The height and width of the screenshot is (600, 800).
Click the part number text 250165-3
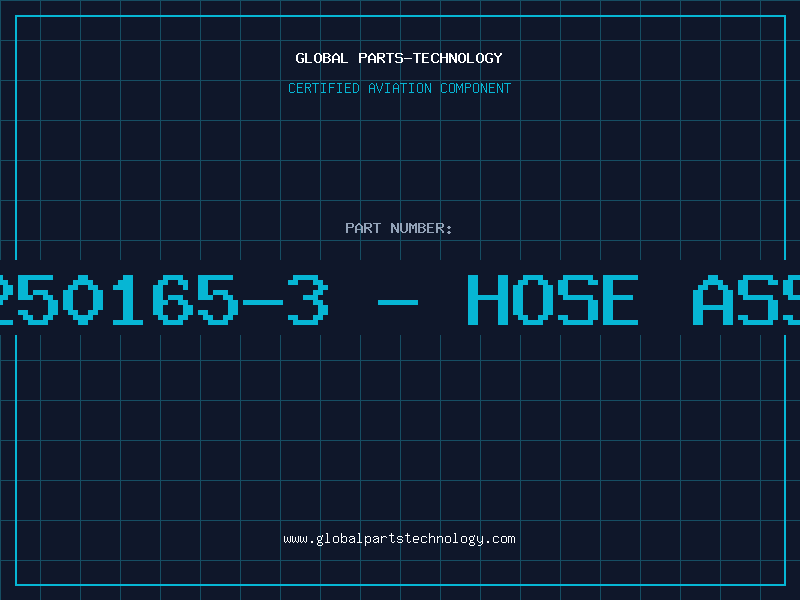[x=164, y=300]
